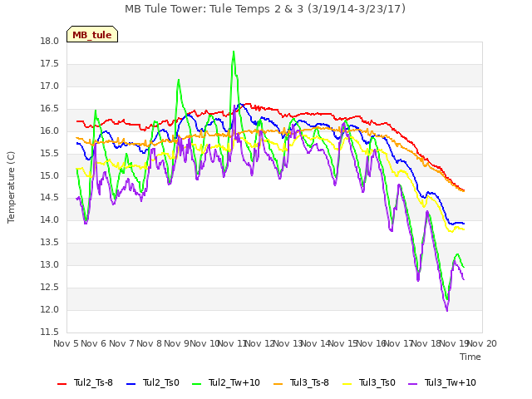The height and width of the screenshot is (399, 532).
Task: Click the 12.0 y-axis tick label
Action: pos(50,310)
